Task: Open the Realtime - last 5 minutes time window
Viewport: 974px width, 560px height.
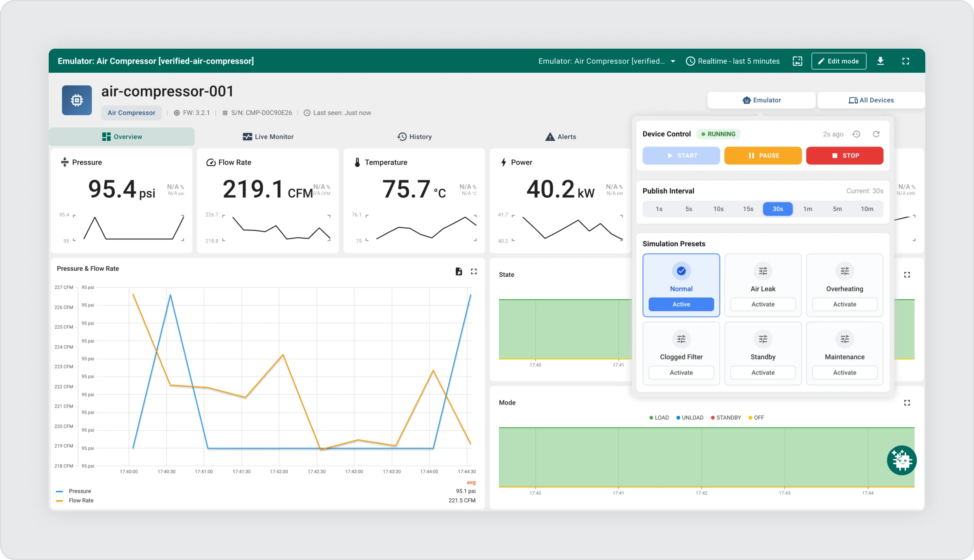Action: [x=733, y=61]
